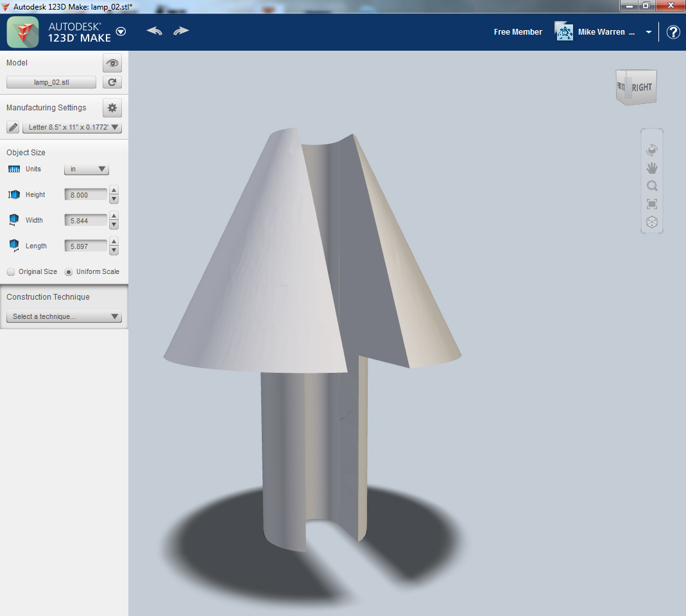Image resolution: width=686 pixels, height=616 pixels.
Task: Fit the model to the view
Action: tap(651, 203)
